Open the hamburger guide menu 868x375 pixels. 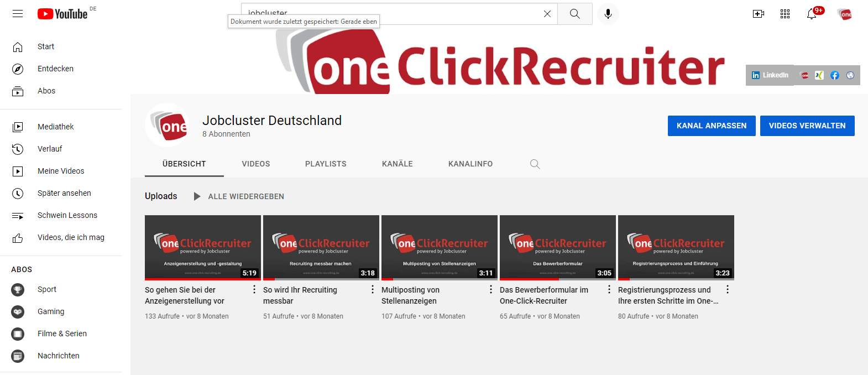(18, 14)
